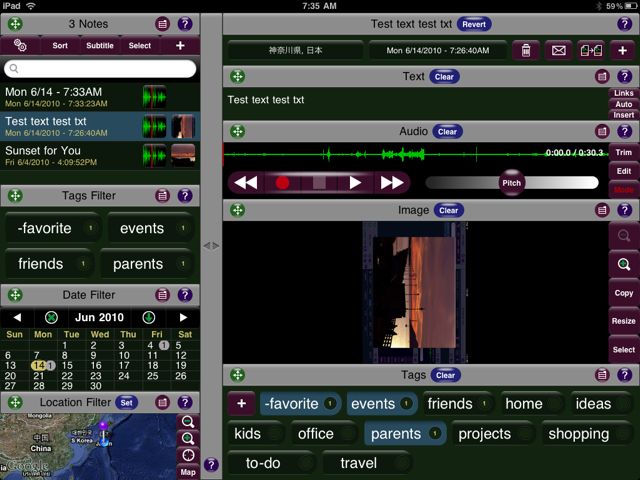Open list menu icon in Tags header

602,375
